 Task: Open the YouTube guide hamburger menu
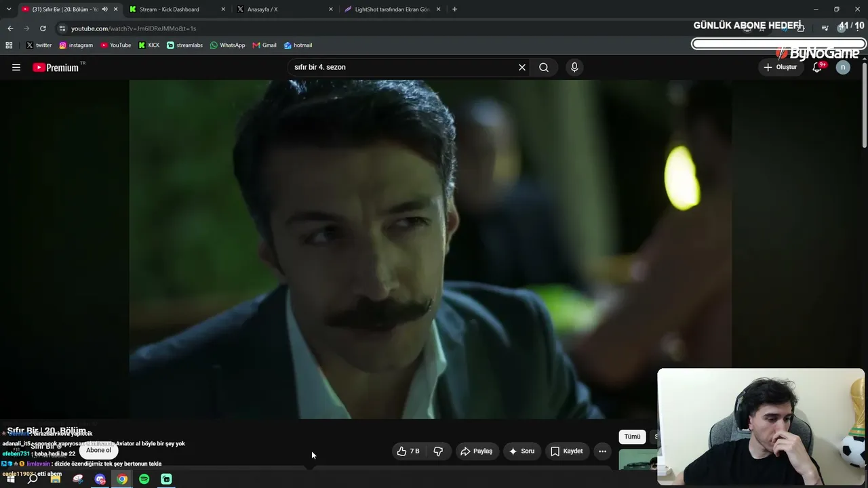coord(16,67)
